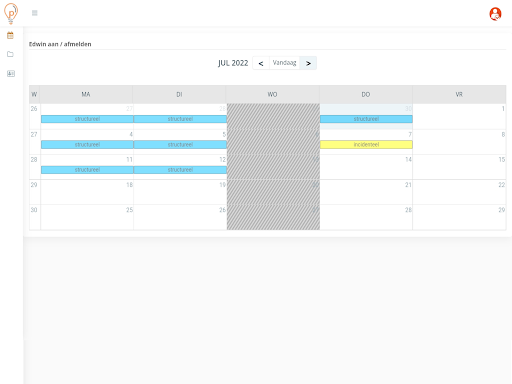Screen dimensions: 512x384
Task: Click the Monday 25 day cell
Action: [87, 217]
